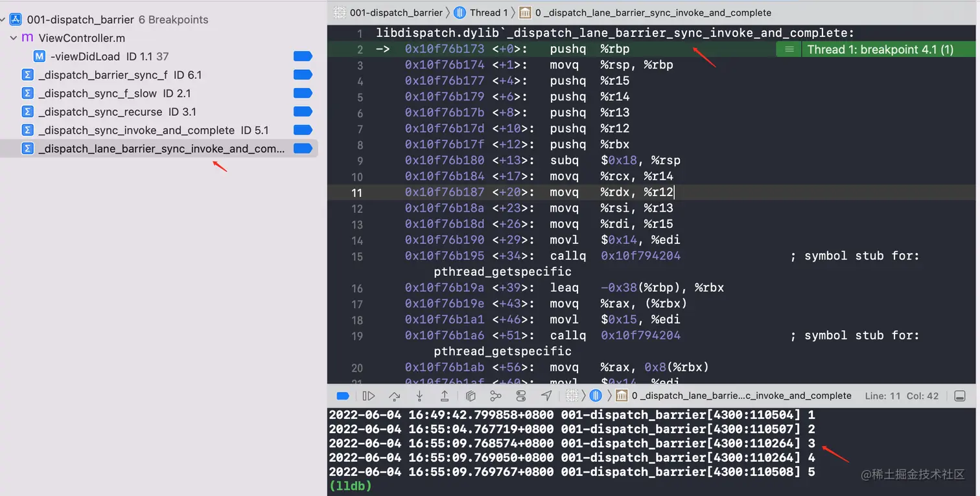Image resolution: width=980 pixels, height=496 pixels.
Task: Click the Line: 11 Col: 42 indicator
Action: pos(902,396)
